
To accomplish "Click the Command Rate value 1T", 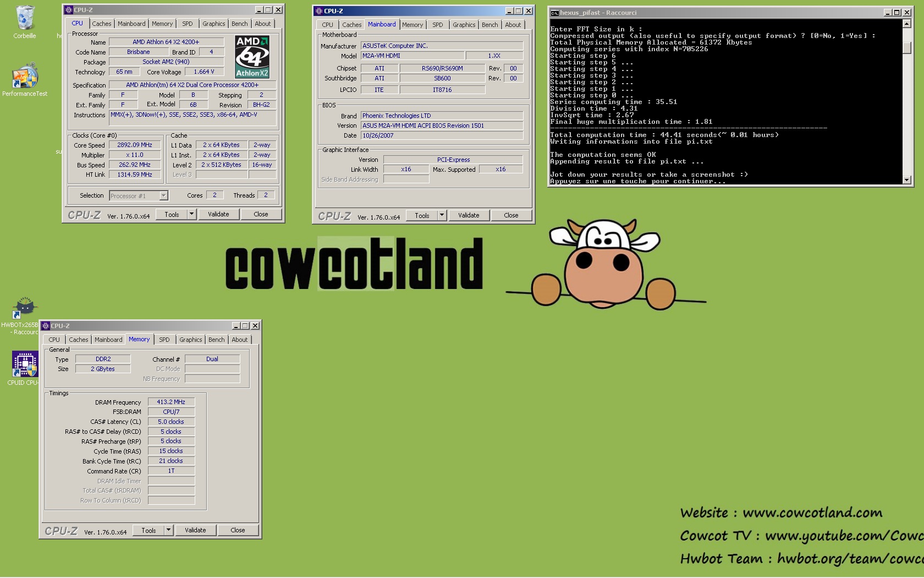I will tap(171, 471).
